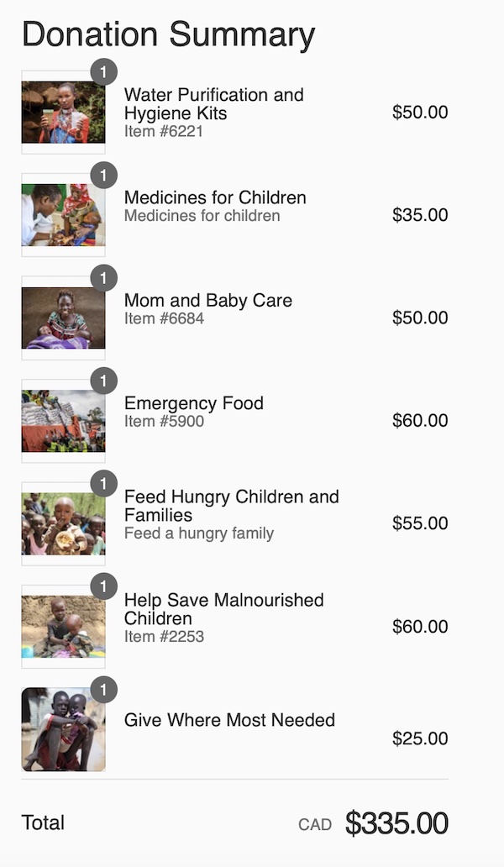Click quantity badge on Feed Hungry Children
The width and height of the screenshot is (504, 867).
click(103, 484)
